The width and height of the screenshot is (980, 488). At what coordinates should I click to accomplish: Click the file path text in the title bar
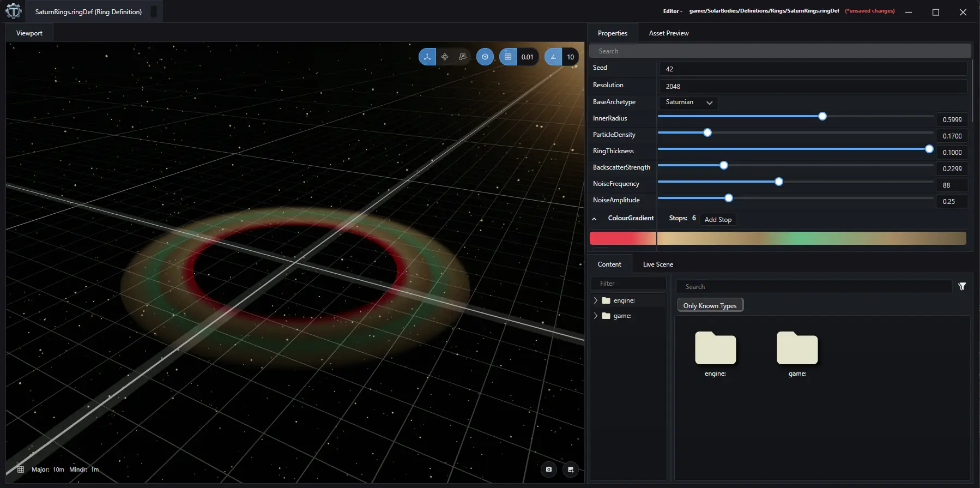coord(764,11)
